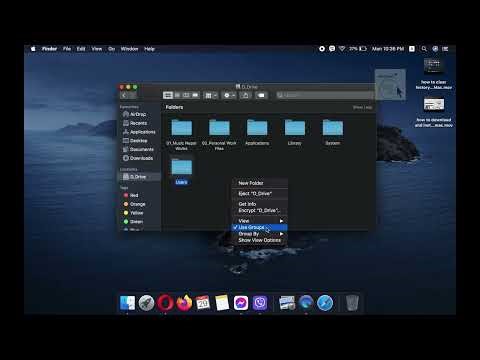
Task: Go back with the Finder back arrow
Action: [124, 95]
